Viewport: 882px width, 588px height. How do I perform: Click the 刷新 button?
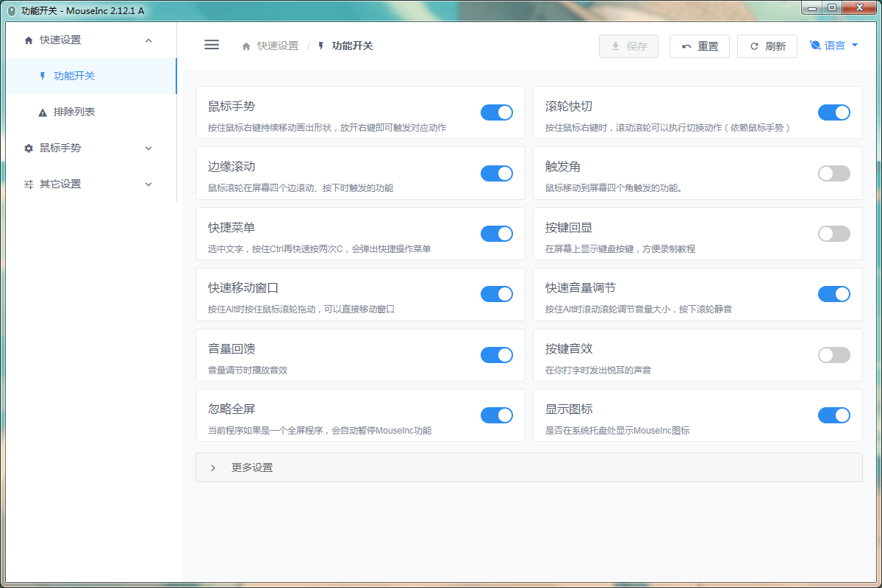point(767,46)
